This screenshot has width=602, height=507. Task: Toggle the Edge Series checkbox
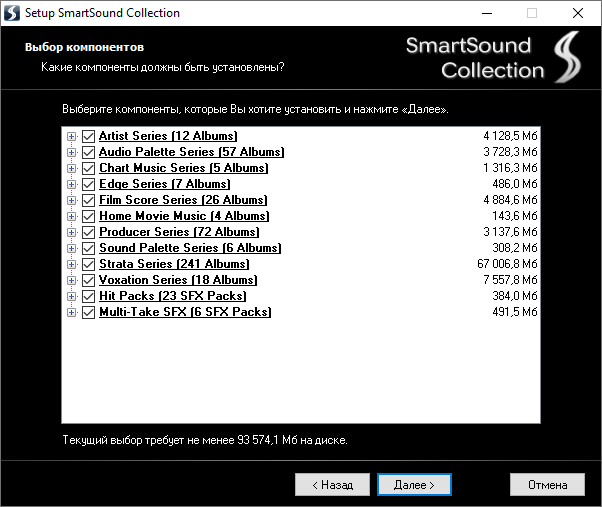pos(88,184)
